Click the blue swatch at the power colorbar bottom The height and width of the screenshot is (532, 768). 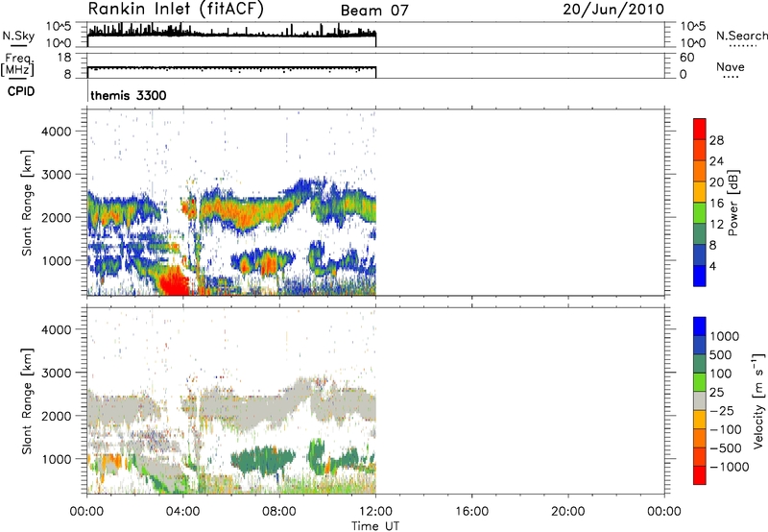[700, 276]
